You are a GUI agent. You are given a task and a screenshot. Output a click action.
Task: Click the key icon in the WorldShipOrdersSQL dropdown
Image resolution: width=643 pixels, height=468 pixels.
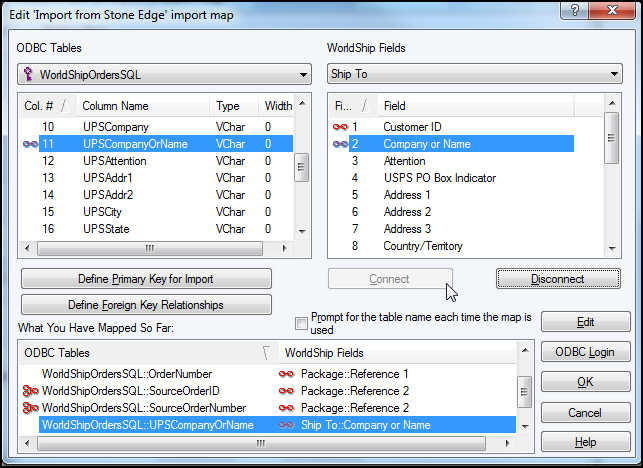28,74
